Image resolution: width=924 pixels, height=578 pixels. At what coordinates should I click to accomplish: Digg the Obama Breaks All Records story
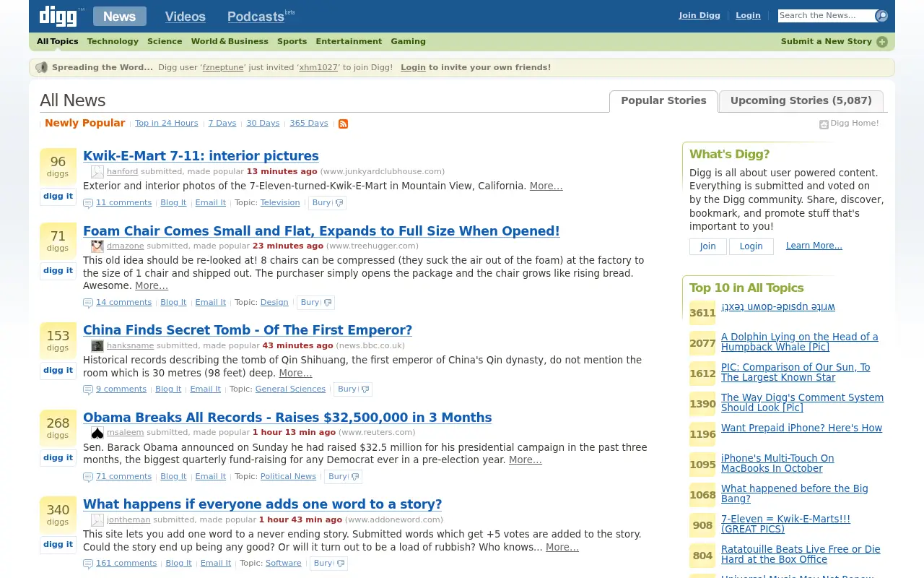click(58, 457)
